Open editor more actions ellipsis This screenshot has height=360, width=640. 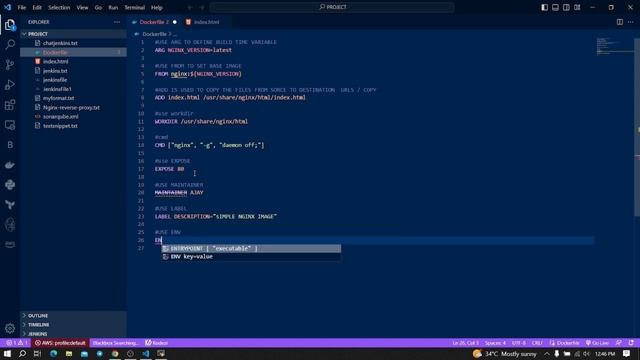click(631, 22)
